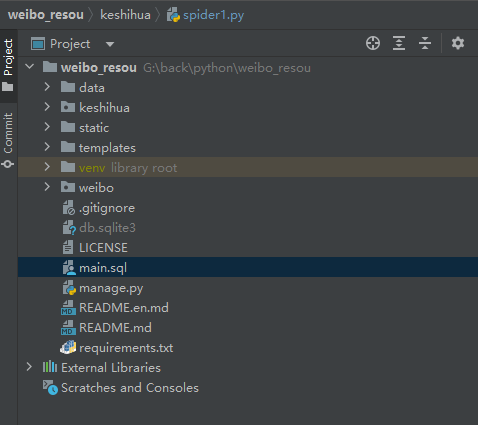The height and width of the screenshot is (425, 478).
Task: Select manage.py in the tree
Action: tap(111, 288)
